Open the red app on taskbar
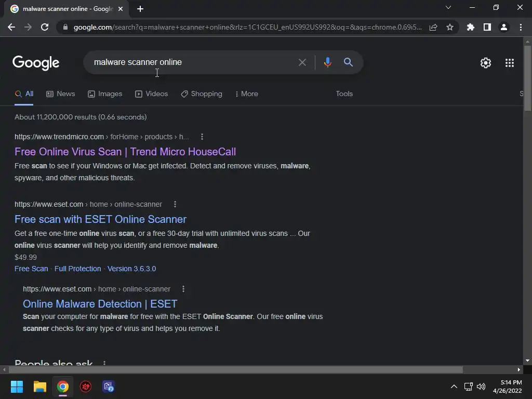This screenshot has height=399, width=532. (86, 387)
